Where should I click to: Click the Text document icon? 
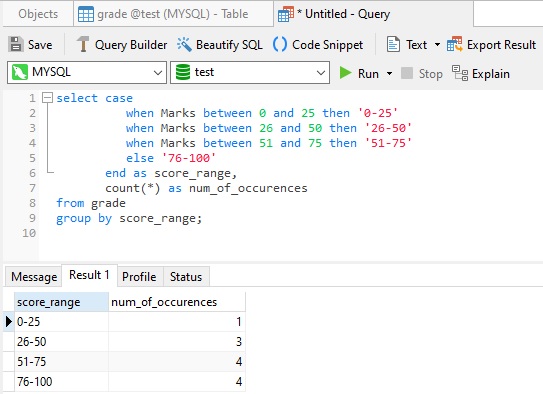click(393, 44)
